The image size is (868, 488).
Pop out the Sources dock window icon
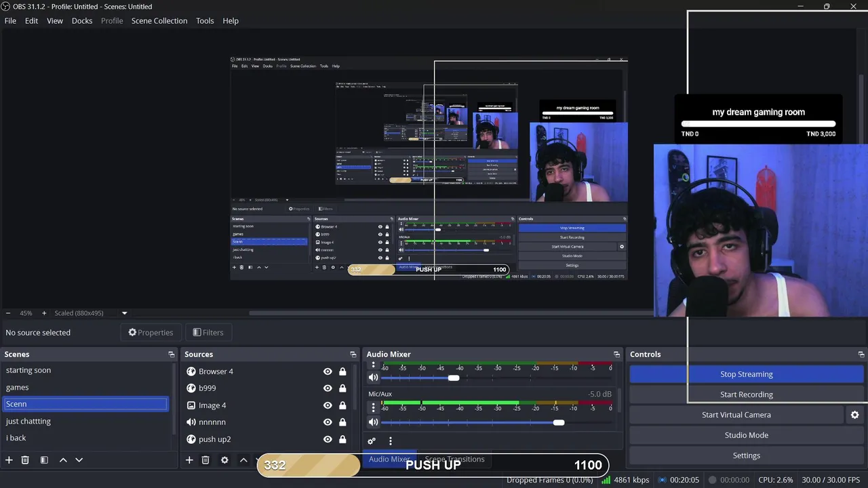click(353, 354)
